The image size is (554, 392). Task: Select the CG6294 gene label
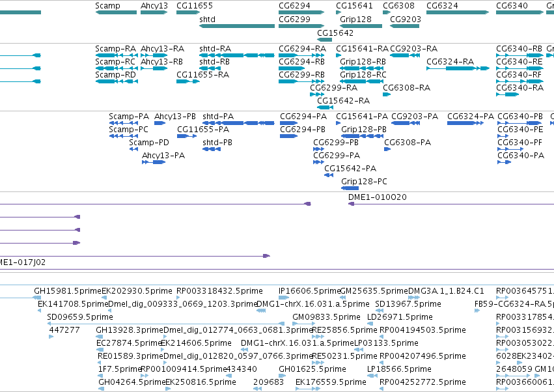(295, 6)
